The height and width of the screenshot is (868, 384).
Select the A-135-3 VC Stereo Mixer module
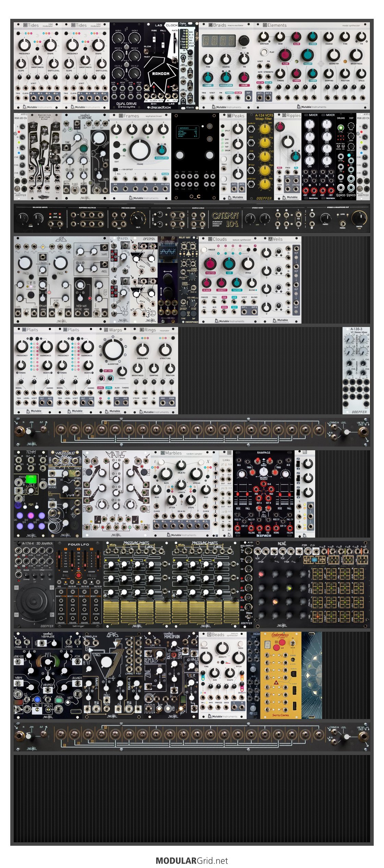[356, 370]
